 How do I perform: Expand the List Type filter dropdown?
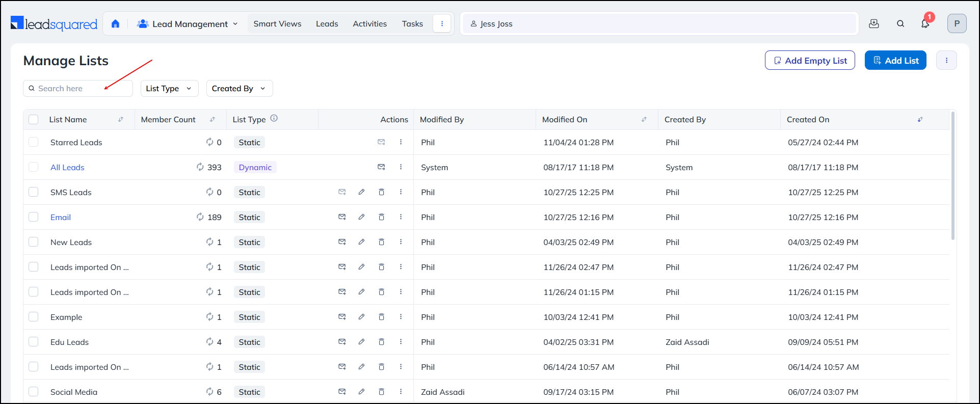tap(169, 88)
